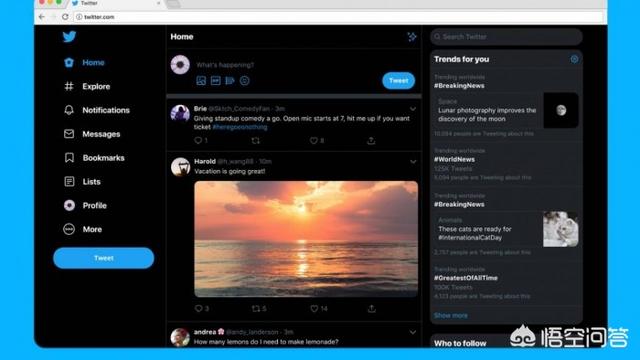Click andrea's profile avatar
640x360 pixels.
[180, 337]
